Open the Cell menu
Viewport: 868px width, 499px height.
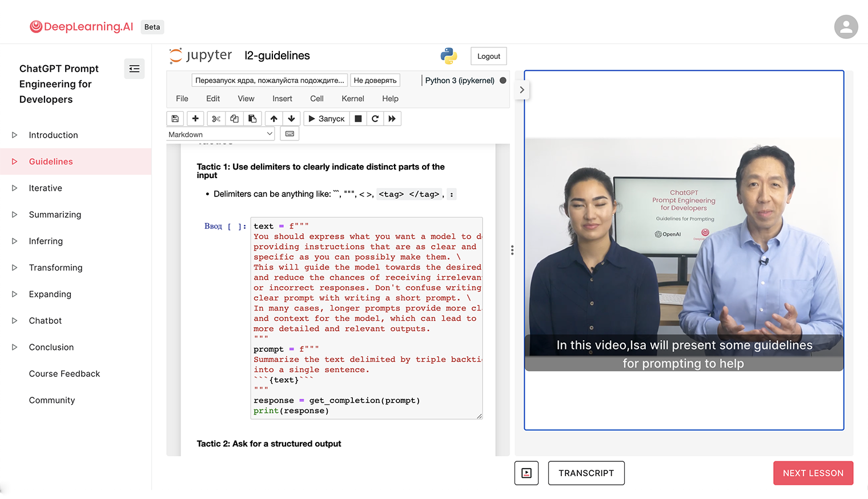(x=317, y=99)
